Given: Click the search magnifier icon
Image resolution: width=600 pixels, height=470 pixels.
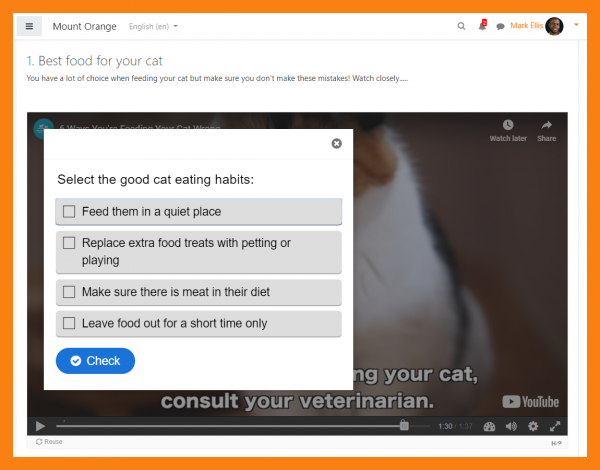Looking at the screenshot, I should pos(461,26).
